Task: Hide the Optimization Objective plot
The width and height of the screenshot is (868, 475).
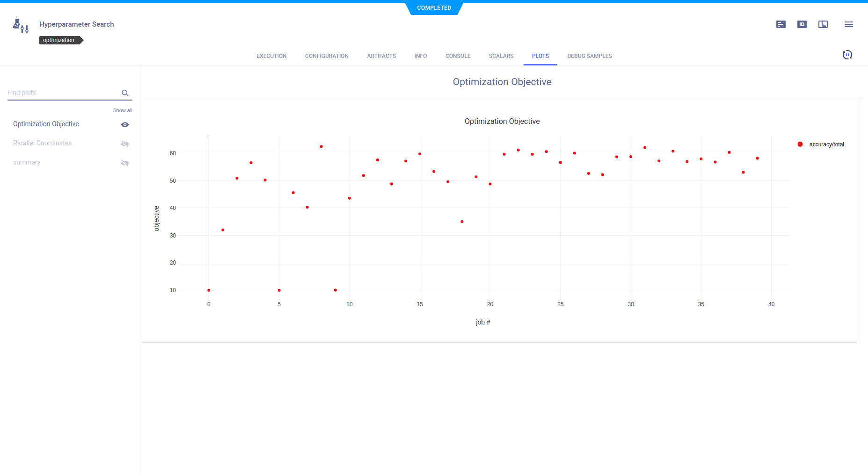Action: 125,124
